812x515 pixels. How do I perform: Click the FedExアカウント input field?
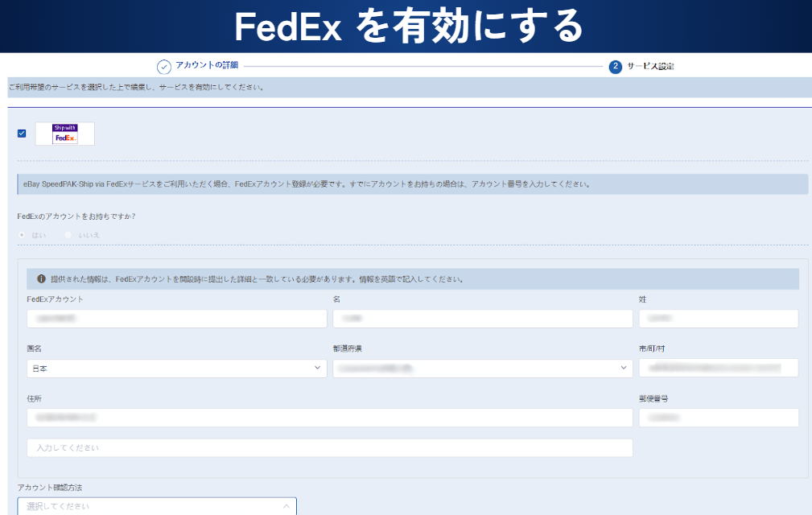click(x=176, y=319)
